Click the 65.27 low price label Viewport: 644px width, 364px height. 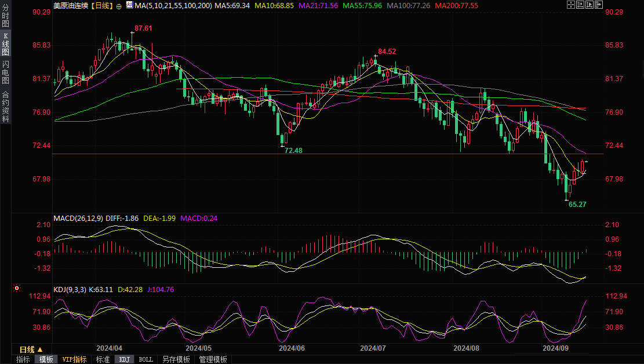point(577,205)
